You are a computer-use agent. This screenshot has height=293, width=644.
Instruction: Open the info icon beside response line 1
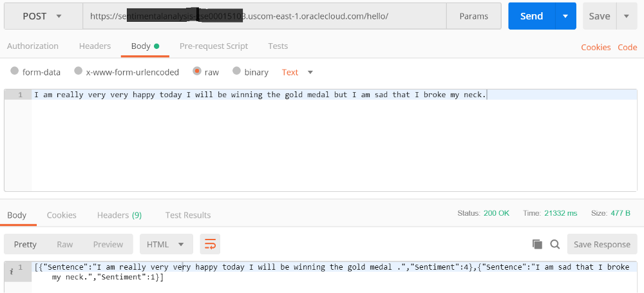pos(12,270)
